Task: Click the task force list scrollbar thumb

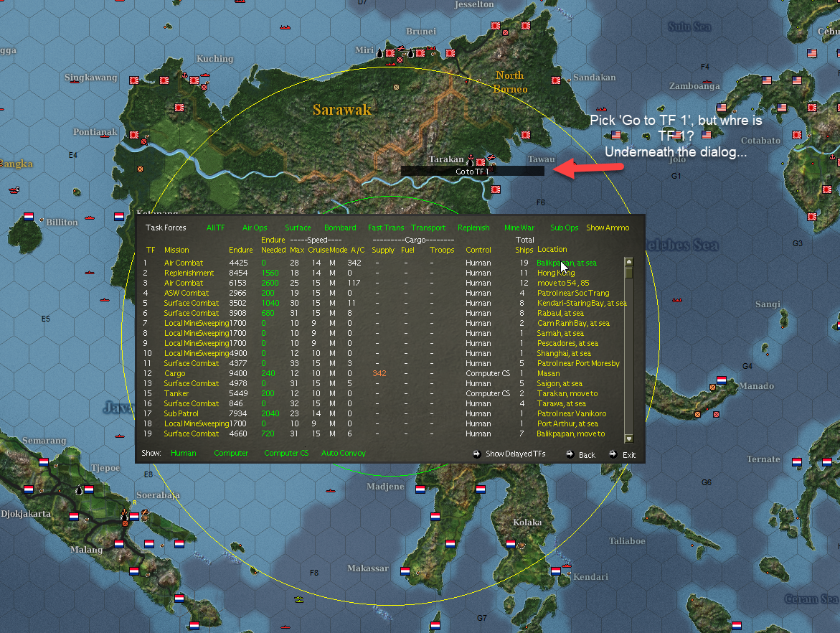Action: [x=629, y=272]
